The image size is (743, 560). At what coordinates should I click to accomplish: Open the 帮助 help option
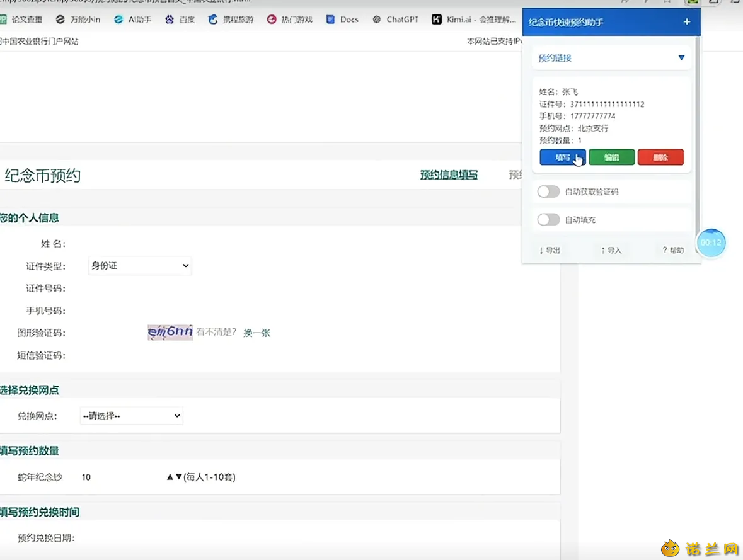tap(673, 250)
